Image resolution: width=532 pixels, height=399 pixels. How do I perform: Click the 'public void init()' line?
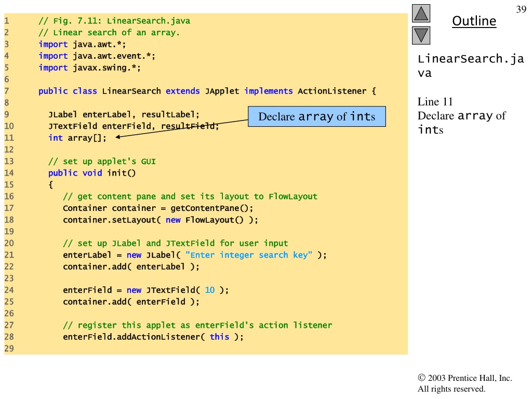tap(92, 173)
